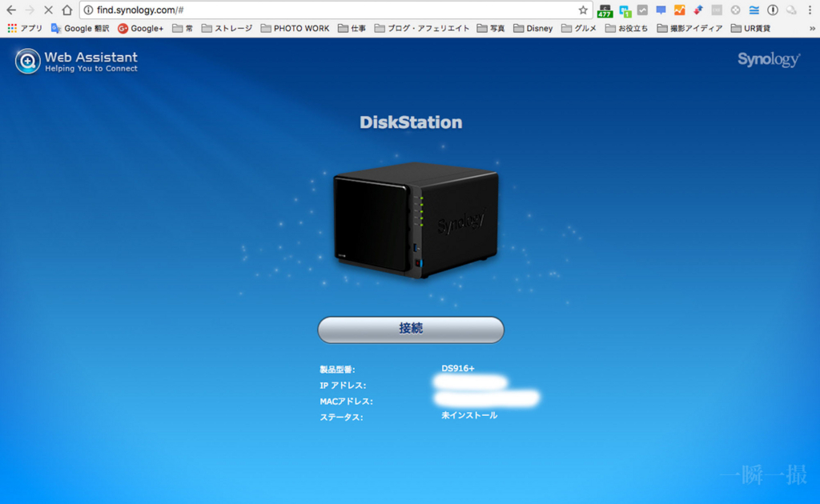This screenshot has height=504, width=820.
Task: Expand the ストレージ bookmark folder
Action: coord(227,28)
